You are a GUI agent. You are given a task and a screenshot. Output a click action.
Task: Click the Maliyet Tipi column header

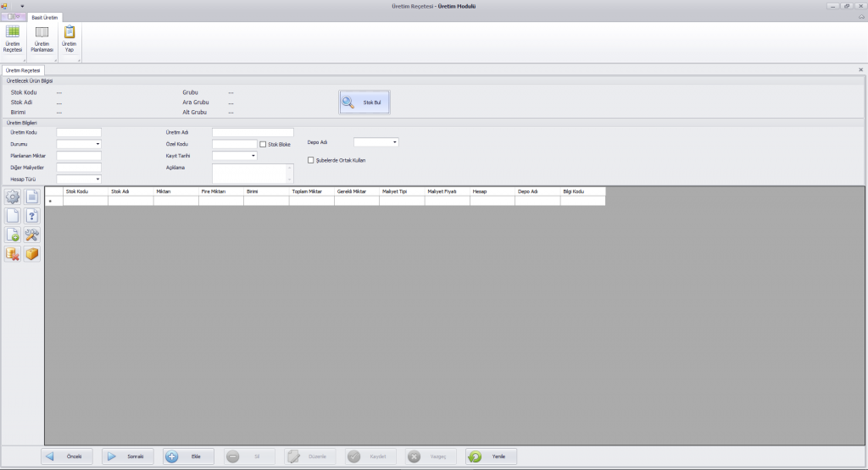click(402, 191)
